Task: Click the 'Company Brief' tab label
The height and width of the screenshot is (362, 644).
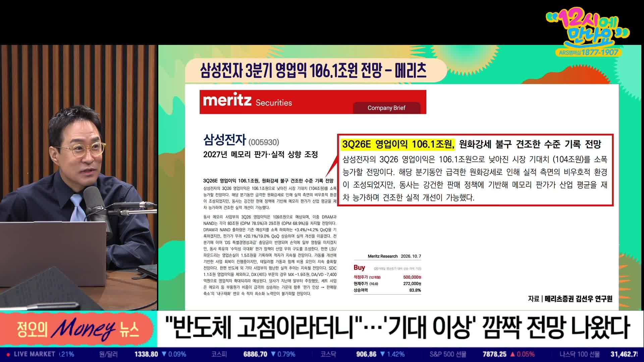Action: (386, 108)
